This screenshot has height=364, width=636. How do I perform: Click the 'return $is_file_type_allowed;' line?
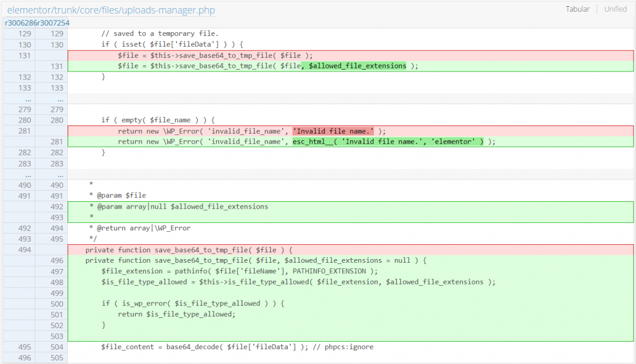pos(176,314)
